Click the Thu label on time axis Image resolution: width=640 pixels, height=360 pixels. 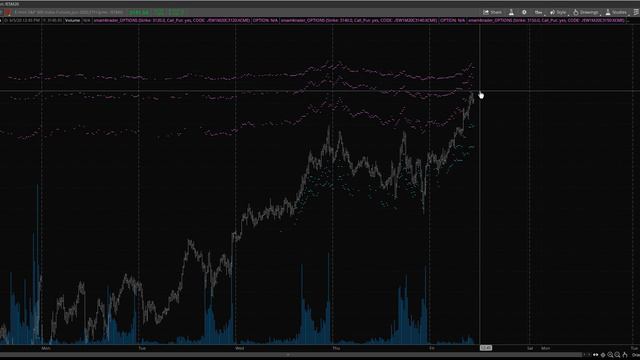point(336,348)
